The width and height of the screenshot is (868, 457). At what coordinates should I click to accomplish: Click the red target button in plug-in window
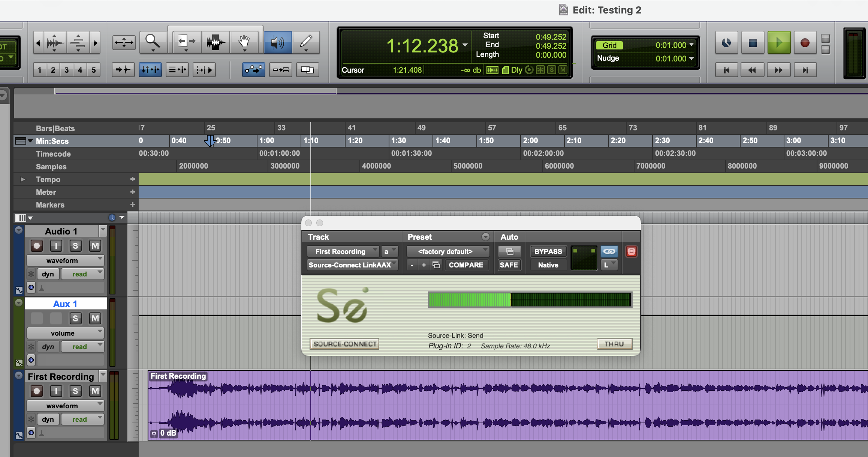click(631, 251)
